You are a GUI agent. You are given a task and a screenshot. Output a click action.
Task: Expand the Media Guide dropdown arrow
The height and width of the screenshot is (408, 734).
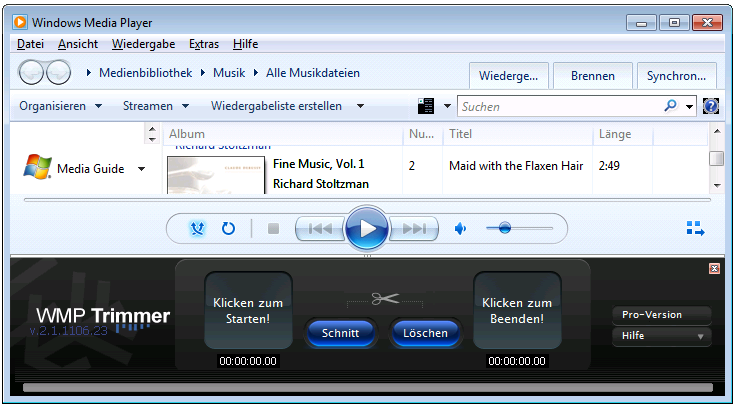coord(141,169)
